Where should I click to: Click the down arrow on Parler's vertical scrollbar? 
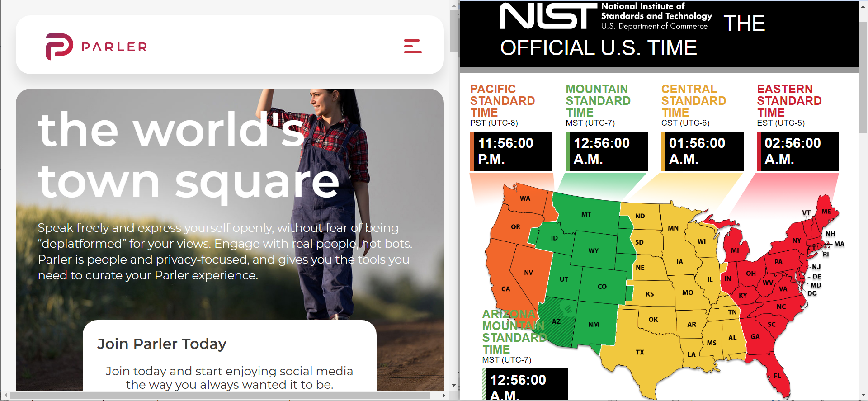(x=453, y=386)
